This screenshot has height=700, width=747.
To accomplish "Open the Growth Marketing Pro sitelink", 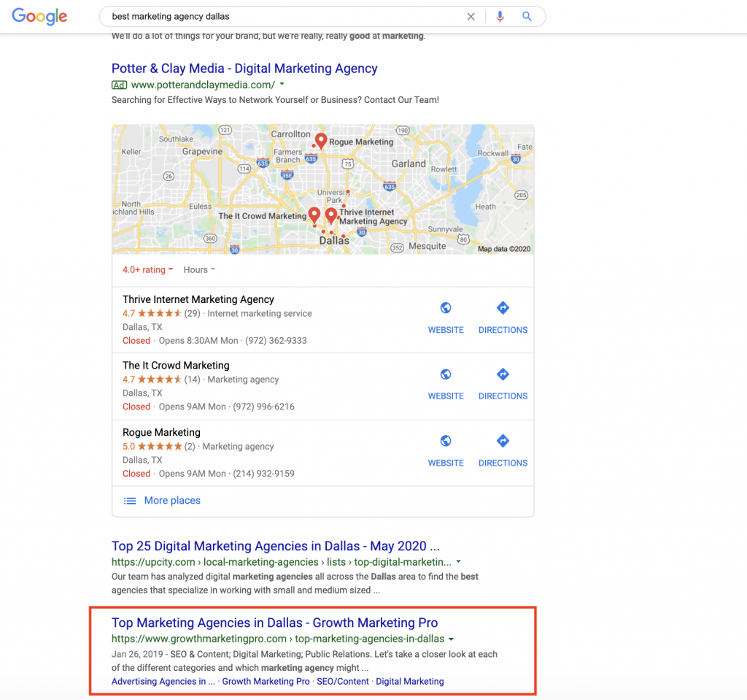I will pos(266,682).
